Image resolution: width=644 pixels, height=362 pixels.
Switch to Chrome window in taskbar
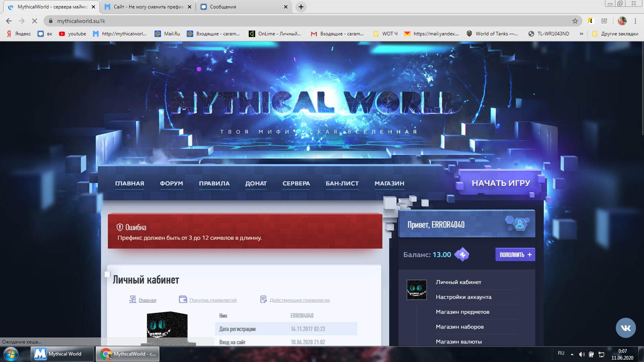point(128,354)
